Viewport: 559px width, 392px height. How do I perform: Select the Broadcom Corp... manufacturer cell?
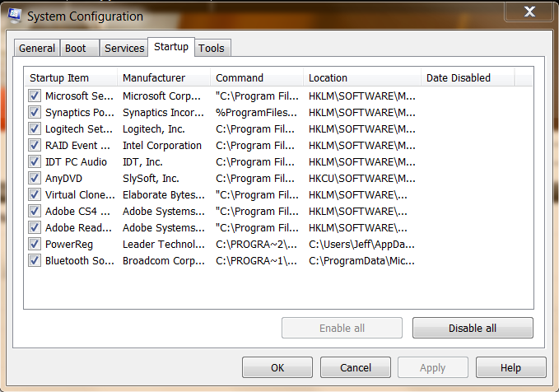[x=164, y=261]
